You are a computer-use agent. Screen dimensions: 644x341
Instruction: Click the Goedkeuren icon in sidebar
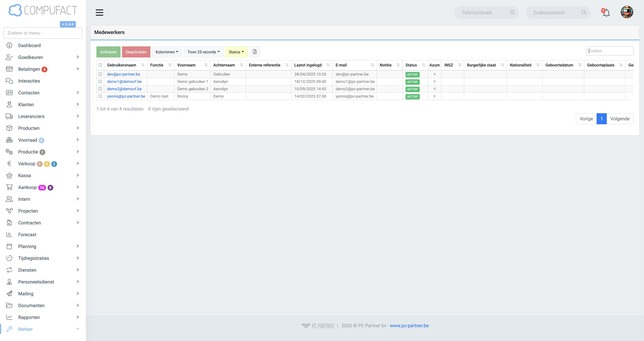pyautogui.click(x=9, y=57)
